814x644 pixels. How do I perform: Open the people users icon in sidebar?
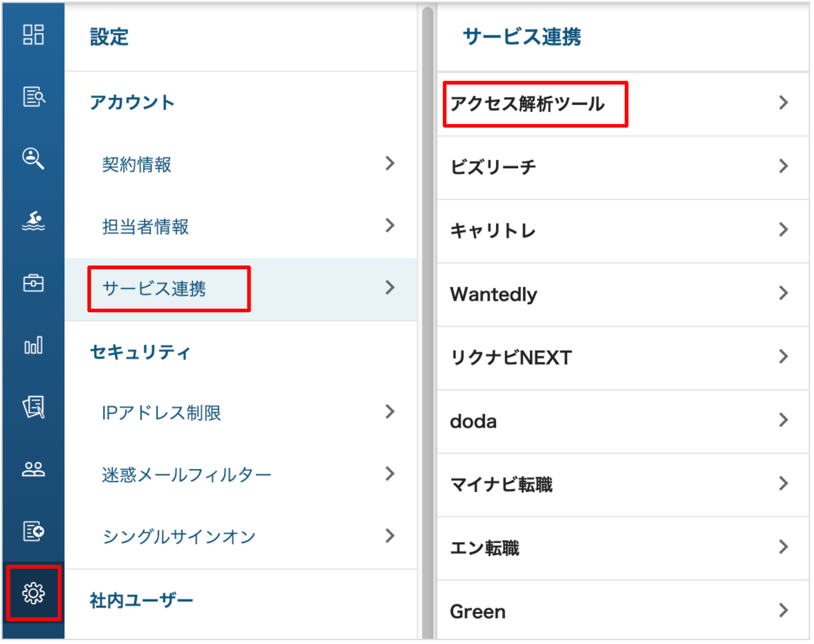point(33,469)
